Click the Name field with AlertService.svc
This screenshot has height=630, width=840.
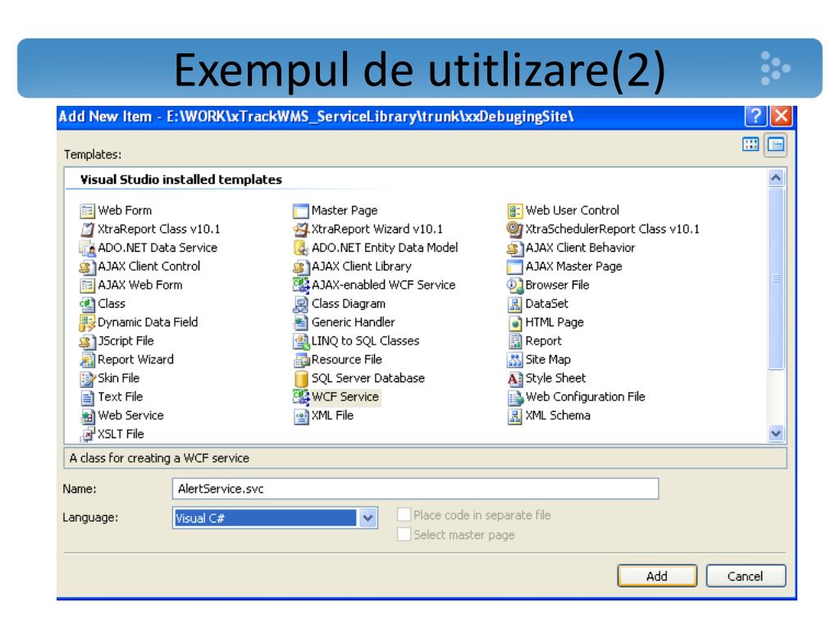coord(415,489)
